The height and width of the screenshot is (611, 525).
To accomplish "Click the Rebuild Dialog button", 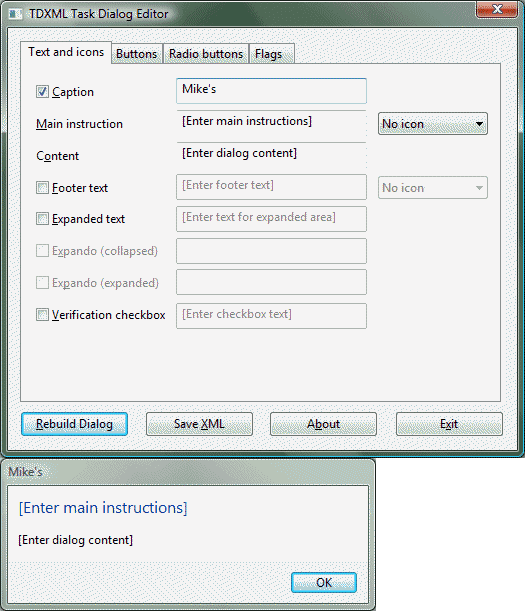I will (74, 424).
